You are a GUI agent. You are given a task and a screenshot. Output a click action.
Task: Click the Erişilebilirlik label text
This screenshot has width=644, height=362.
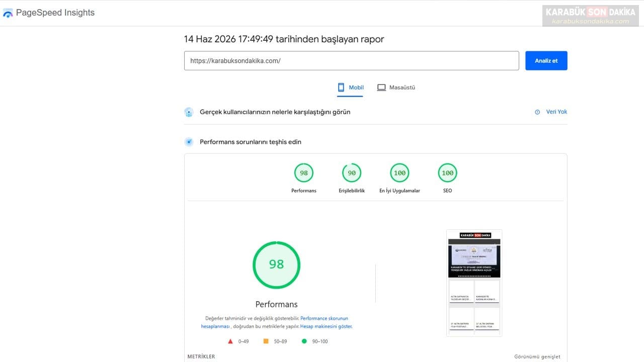coord(352,191)
